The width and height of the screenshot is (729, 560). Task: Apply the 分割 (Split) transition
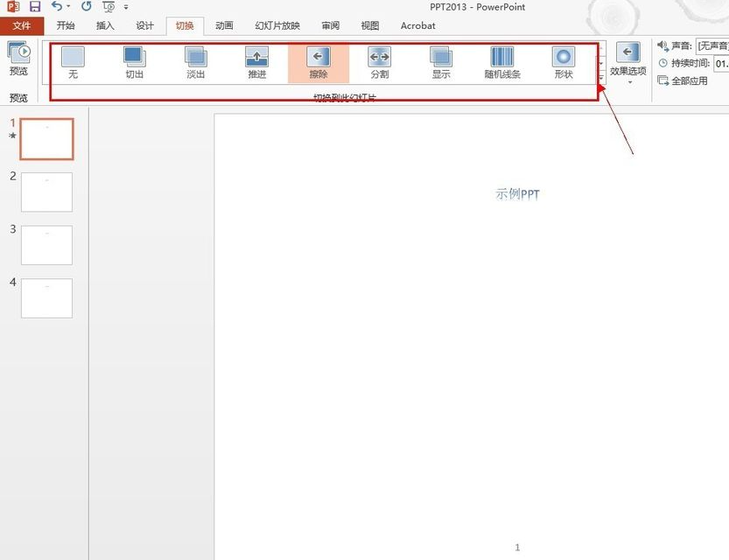379,63
